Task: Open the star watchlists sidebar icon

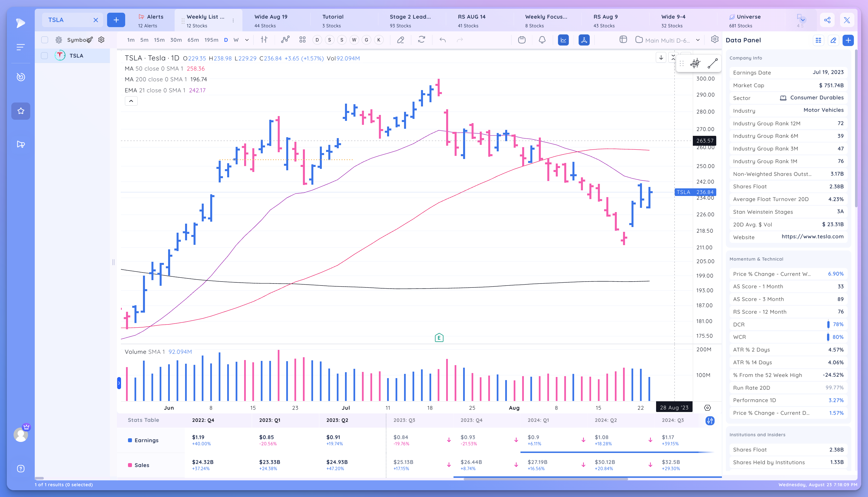Action: (x=21, y=111)
